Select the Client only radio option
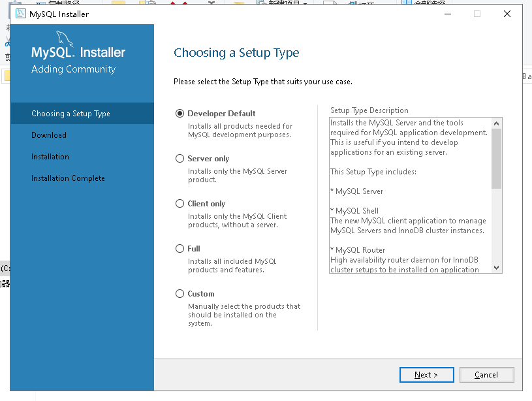532x401 pixels. 180,204
